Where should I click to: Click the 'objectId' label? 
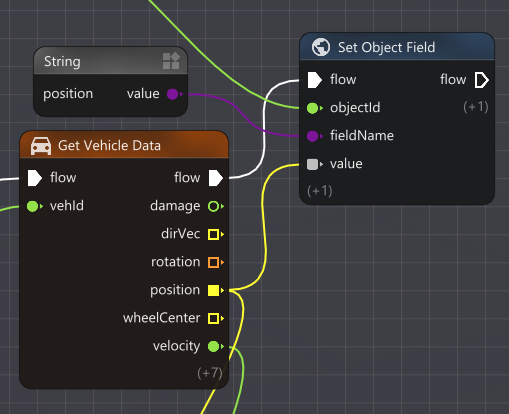point(355,108)
